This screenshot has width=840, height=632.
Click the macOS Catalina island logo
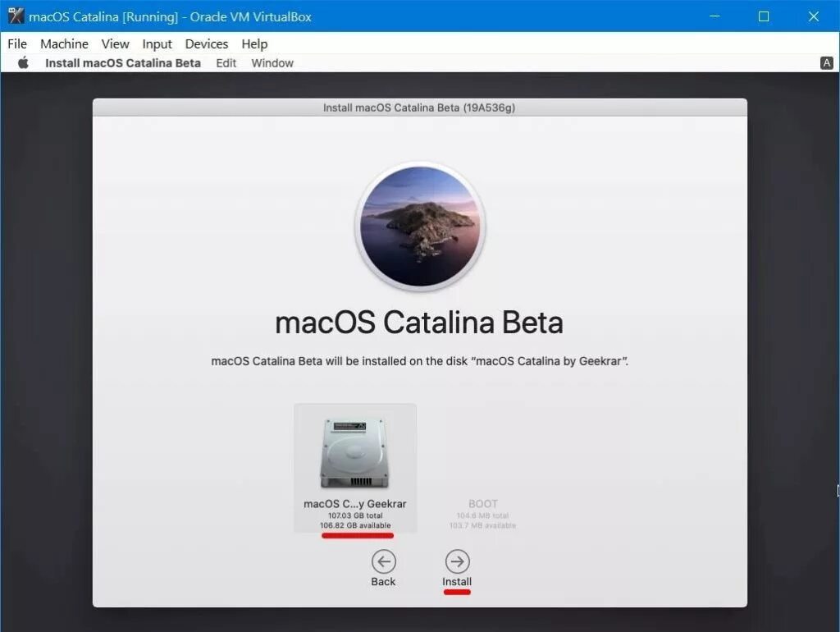coord(420,227)
